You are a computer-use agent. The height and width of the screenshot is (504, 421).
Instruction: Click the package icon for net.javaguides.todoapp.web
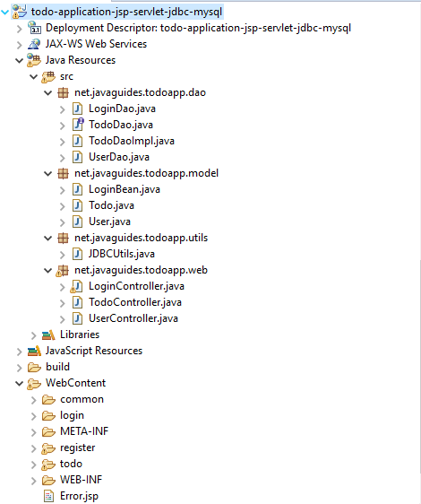[63, 271]
